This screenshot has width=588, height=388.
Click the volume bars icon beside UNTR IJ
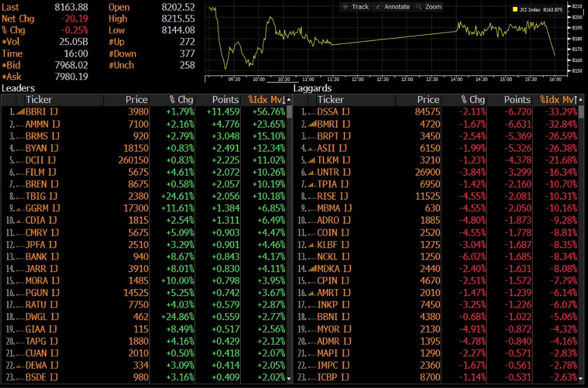point(312,172)
